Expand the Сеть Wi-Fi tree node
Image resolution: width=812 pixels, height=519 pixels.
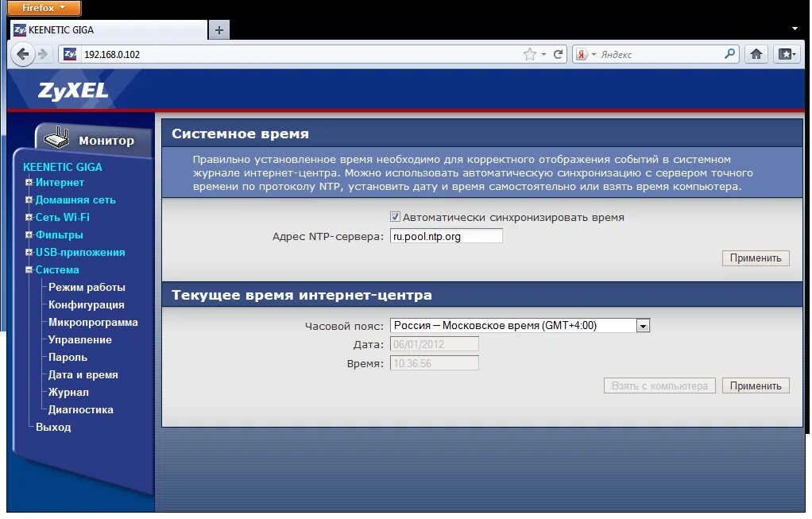(29, 218)
